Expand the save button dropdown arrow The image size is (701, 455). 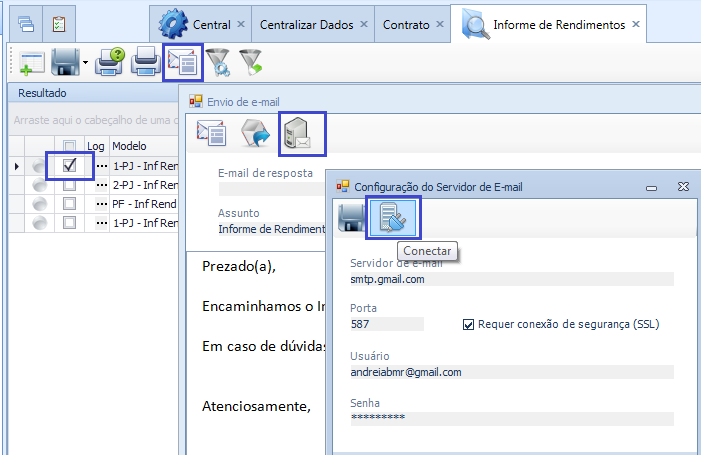85,63
